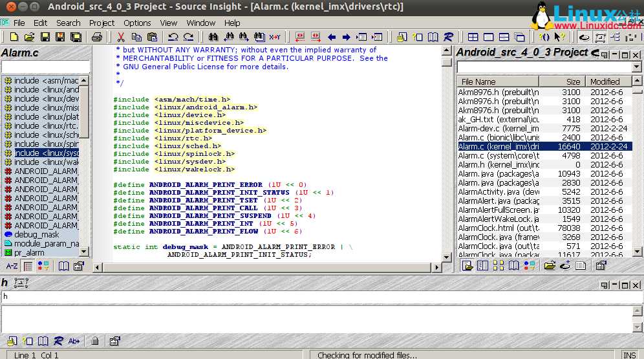This screenshot has width=644, height=359.
Task: Click the context help cursor icon
Action: (x=559, y=37)
